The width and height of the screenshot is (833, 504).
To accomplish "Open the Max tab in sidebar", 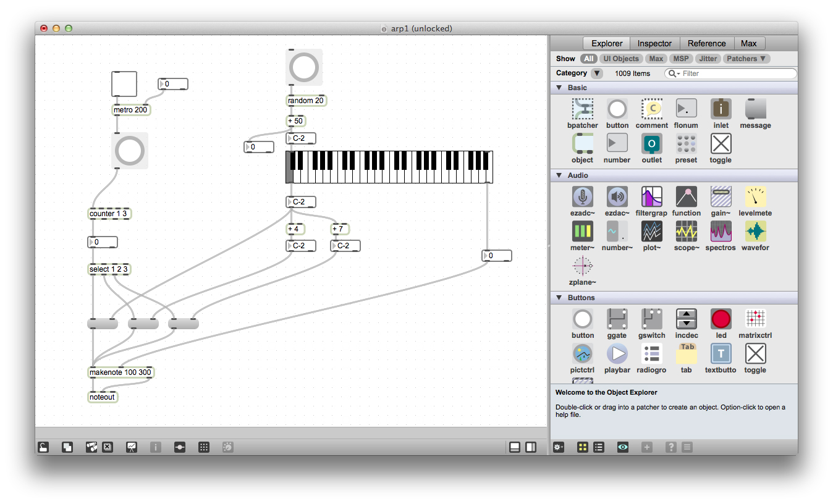I will click(749, 43).
